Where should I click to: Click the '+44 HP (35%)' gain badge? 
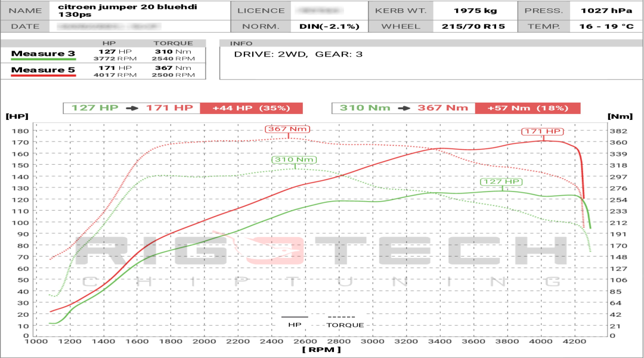[x=252, y=108]
